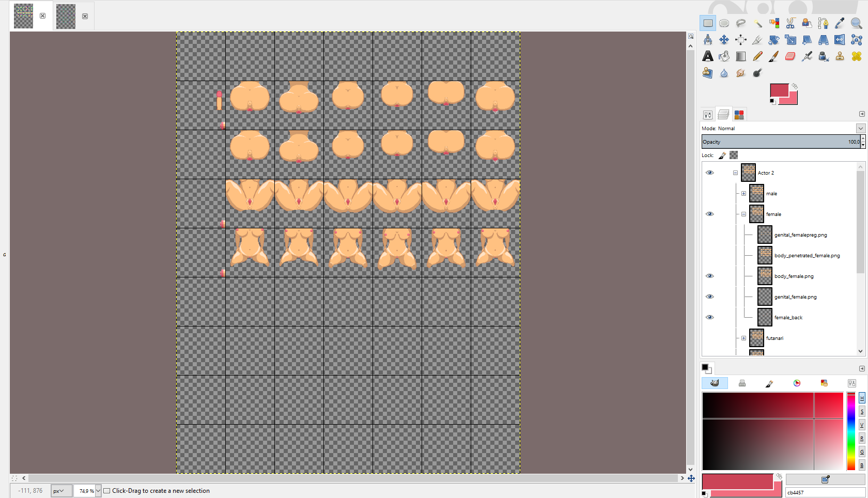This screenshot has width=868, height=498.
Task: Select the Dodge/Burn tool
Action: (x=757, y=73)
